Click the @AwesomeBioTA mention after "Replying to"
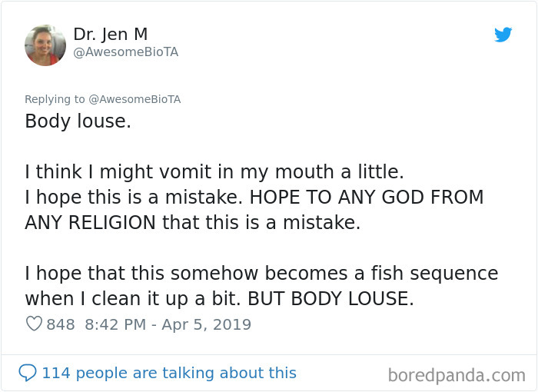538x392 pixels. click(134, 99)
